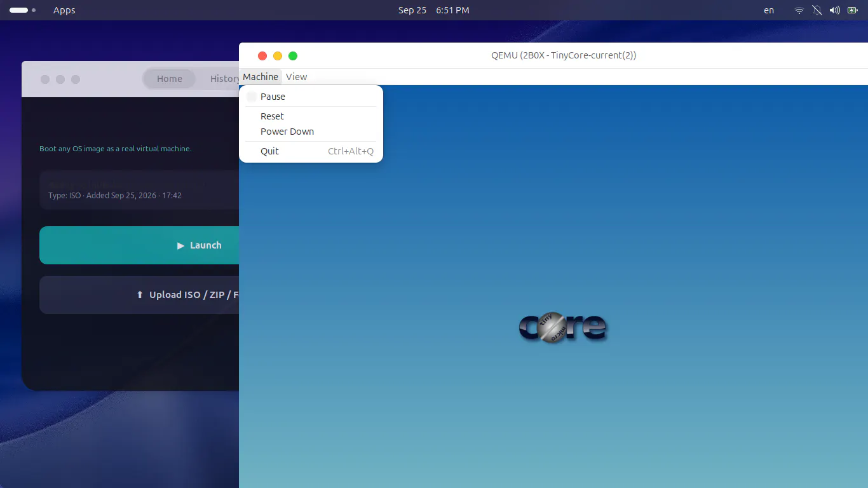
Task: Quit QEMU from the Machine menu
Action: point(311,151)
